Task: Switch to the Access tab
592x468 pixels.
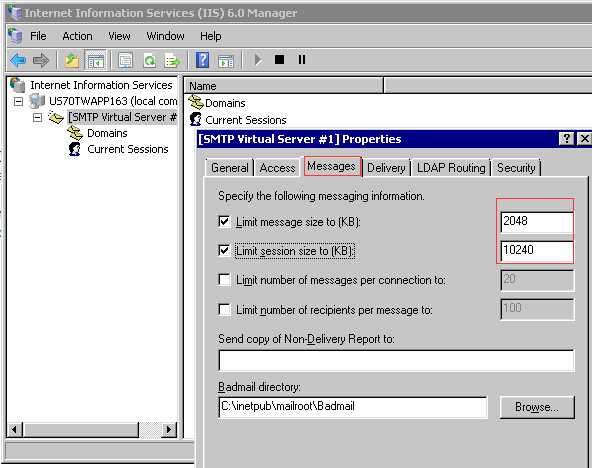Action: pos(278,168)
